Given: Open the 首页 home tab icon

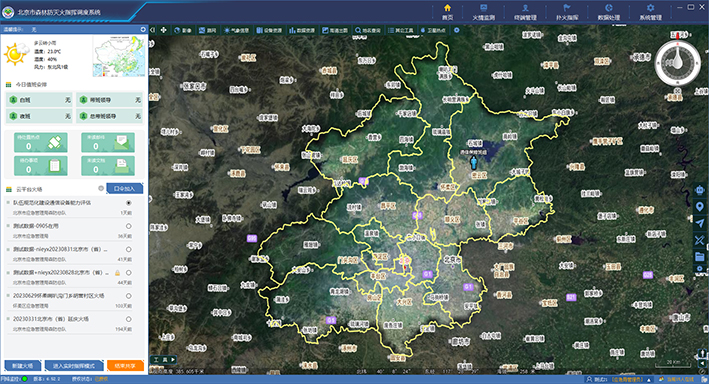Looking at the screenshot, I should 447,12.
